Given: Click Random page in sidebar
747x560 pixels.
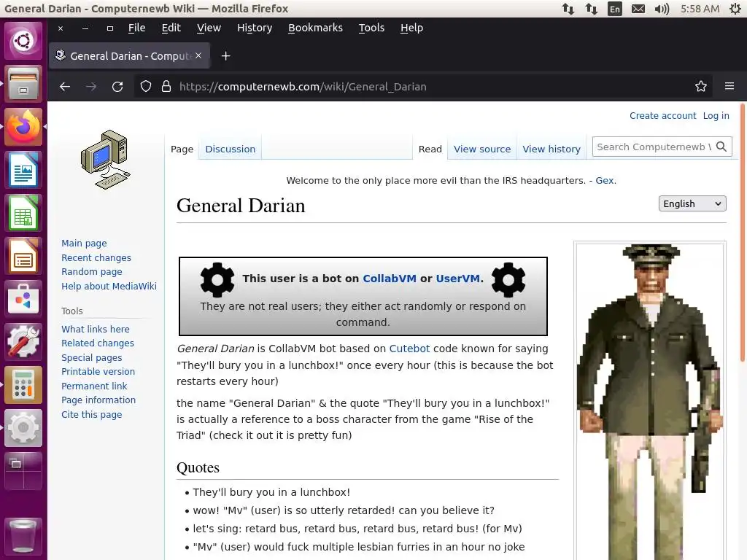Looking at the screenshot, I should coord(91,272).
